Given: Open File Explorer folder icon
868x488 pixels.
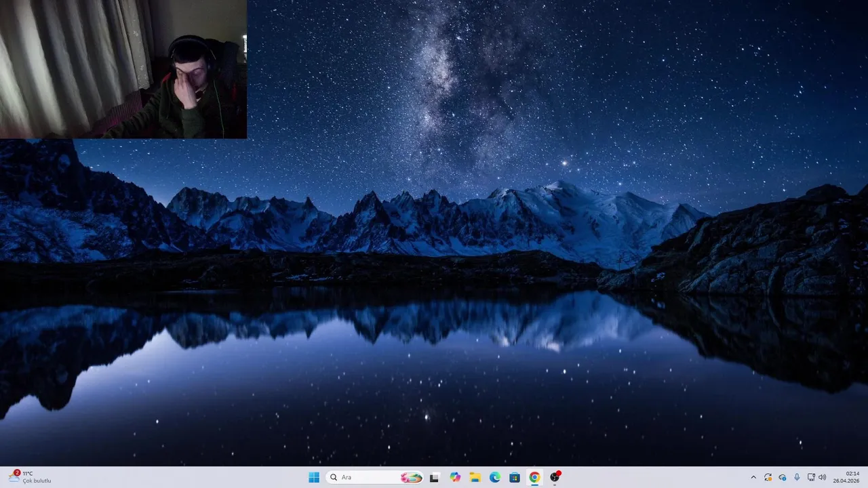Looking at the screenshot, I should click(x=475, y=477).
